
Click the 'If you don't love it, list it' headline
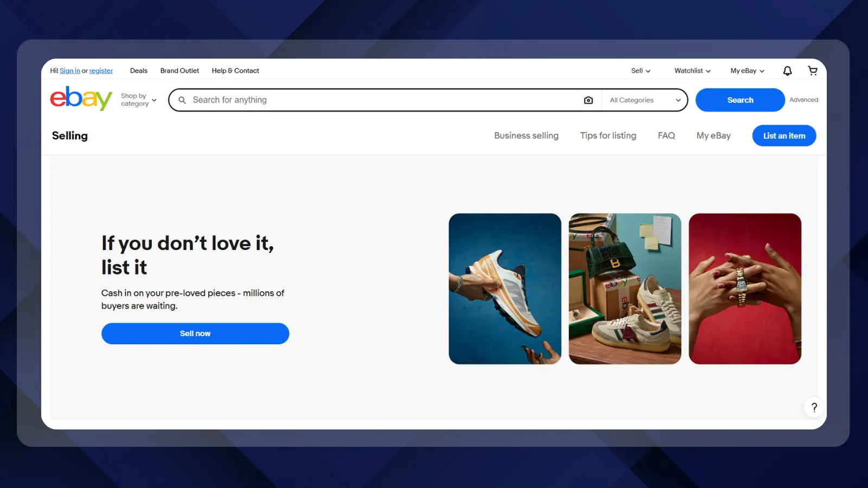coord(188,255)
